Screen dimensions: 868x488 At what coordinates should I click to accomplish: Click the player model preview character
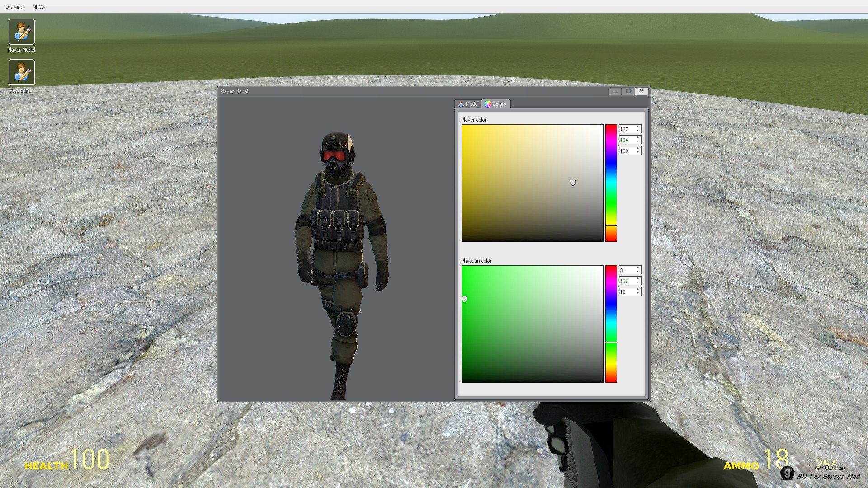pos(341,266)
